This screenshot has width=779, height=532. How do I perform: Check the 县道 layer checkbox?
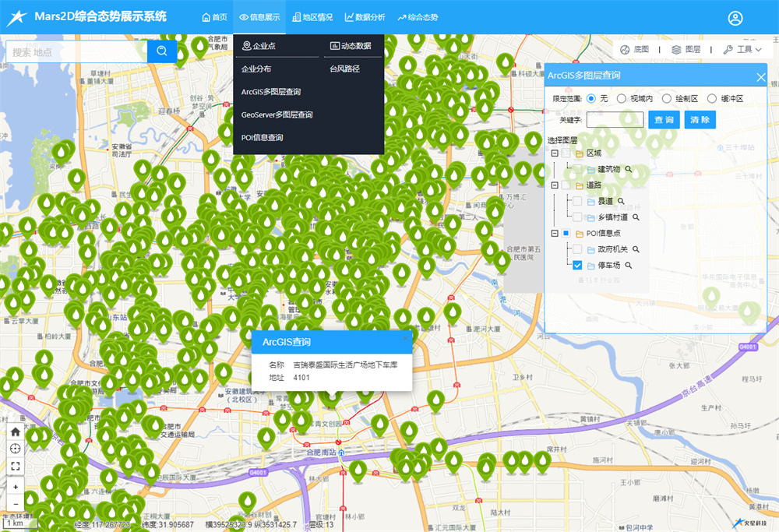577,201
